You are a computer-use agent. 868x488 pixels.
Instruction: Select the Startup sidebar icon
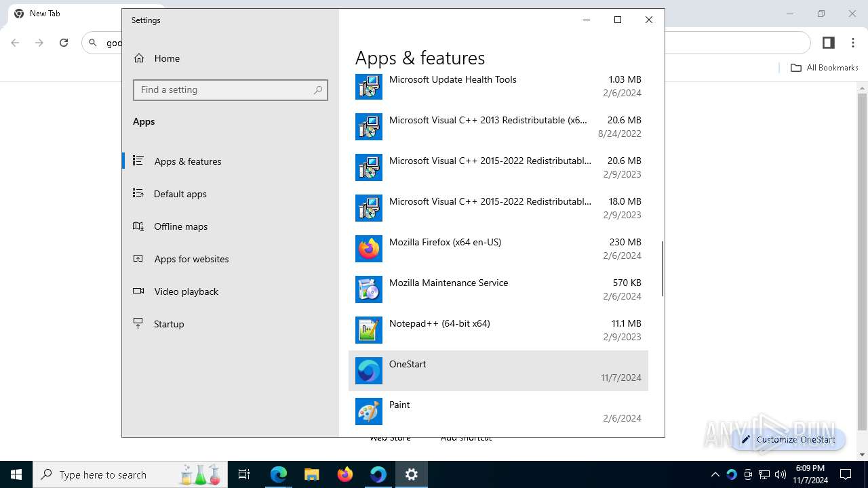[138, 324]
